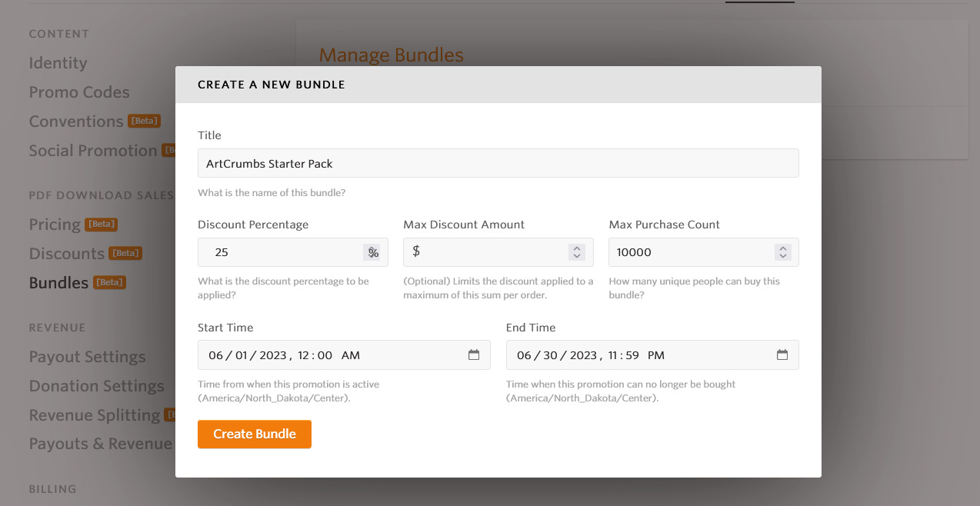Open Revenue Splitting in the sidebar
This screenshot has width=980, height=506.
(x=95, y=415)
